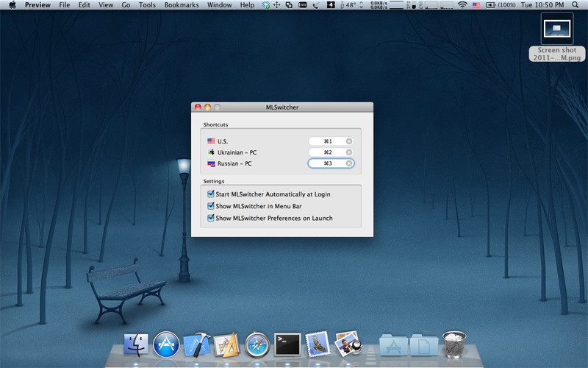The image size is (588, 368).
Task: Open the Trash in the Dock
Action: tap(454, 344)
